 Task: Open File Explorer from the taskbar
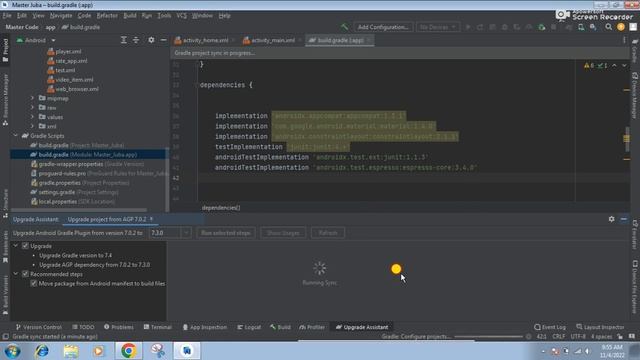[x=71, y=351]
